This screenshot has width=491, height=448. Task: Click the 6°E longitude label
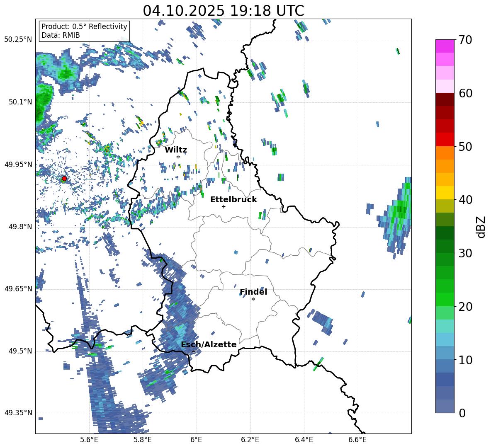pos(196,440)
